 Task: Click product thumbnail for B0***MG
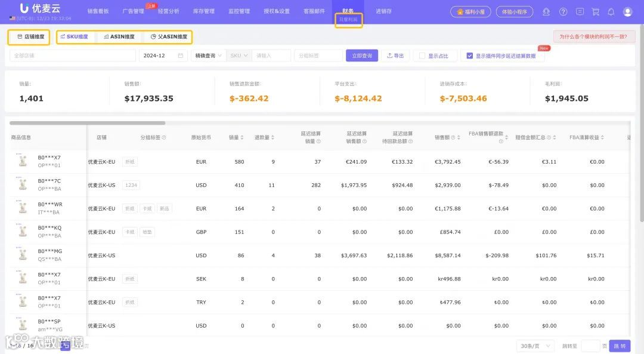pyautogui.click(x=23, y=255)
